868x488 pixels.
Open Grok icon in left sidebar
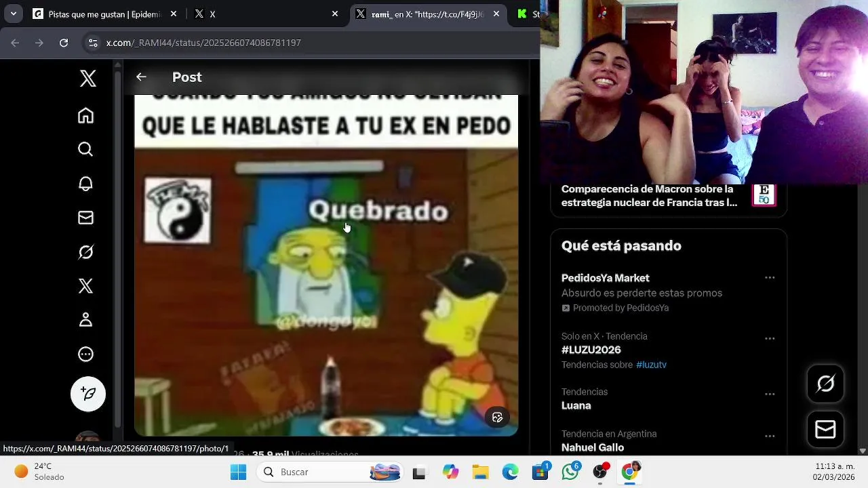tap(85, 252)
